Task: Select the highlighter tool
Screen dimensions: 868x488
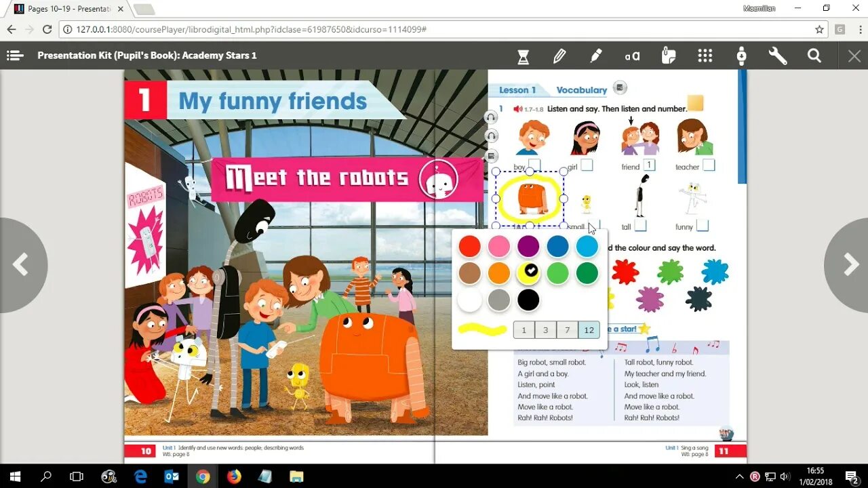Action: coord(596,56)
